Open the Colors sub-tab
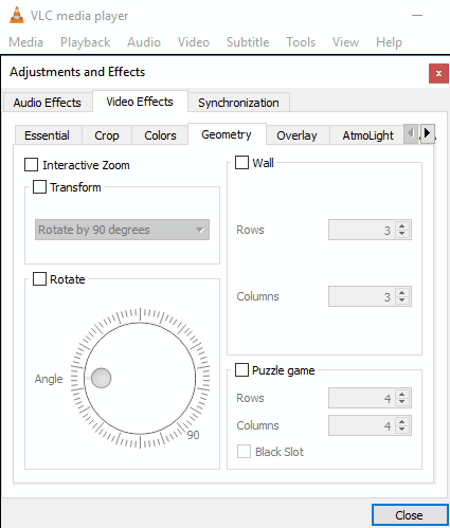The width and height of the screenshot is (450, 528). 160,135
